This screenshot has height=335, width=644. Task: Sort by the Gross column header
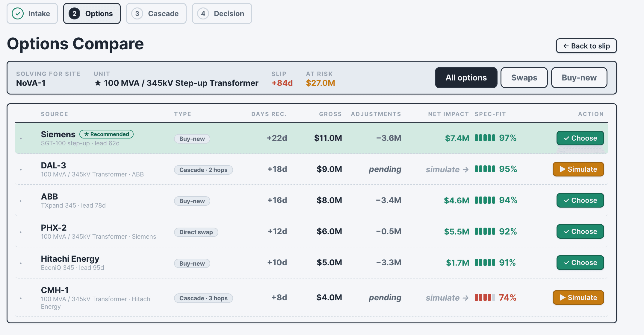[x=330, y=114]
